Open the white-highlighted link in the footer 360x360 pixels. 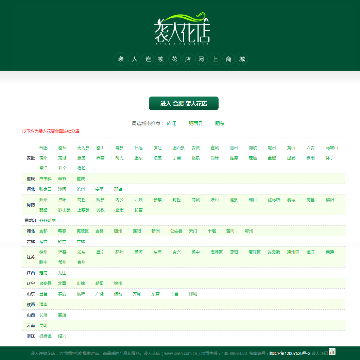click(x=289, y=353)
